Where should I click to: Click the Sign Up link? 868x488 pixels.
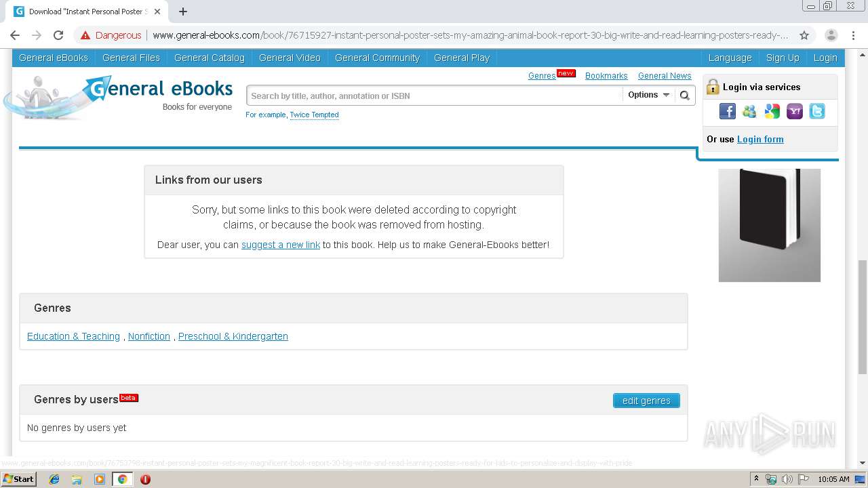pyautogui.click(x=783, y=58)
